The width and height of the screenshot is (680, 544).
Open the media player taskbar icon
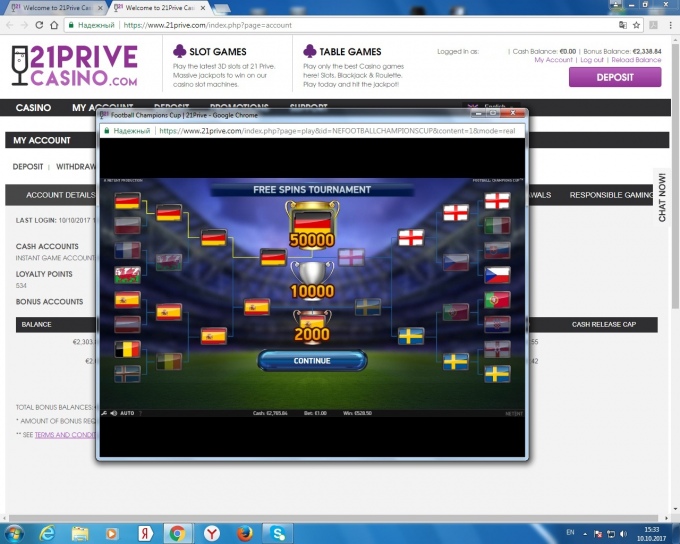(112, 533)
